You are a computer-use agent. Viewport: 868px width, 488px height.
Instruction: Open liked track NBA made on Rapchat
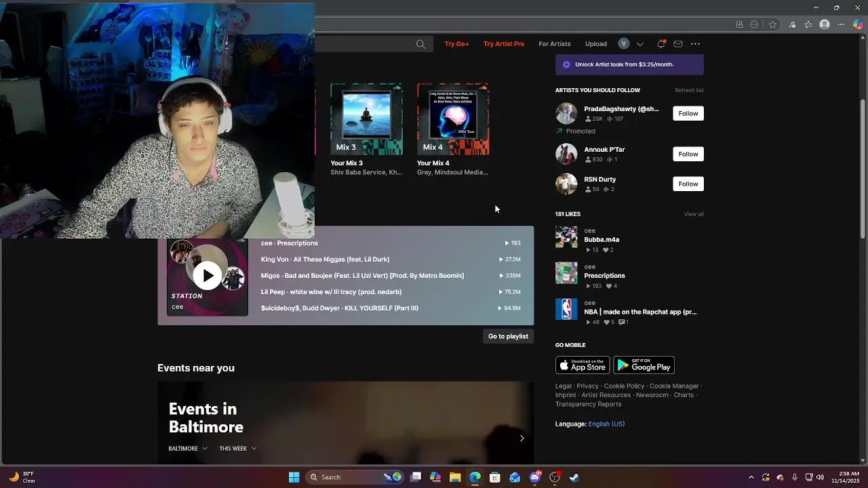coord(640,312)
